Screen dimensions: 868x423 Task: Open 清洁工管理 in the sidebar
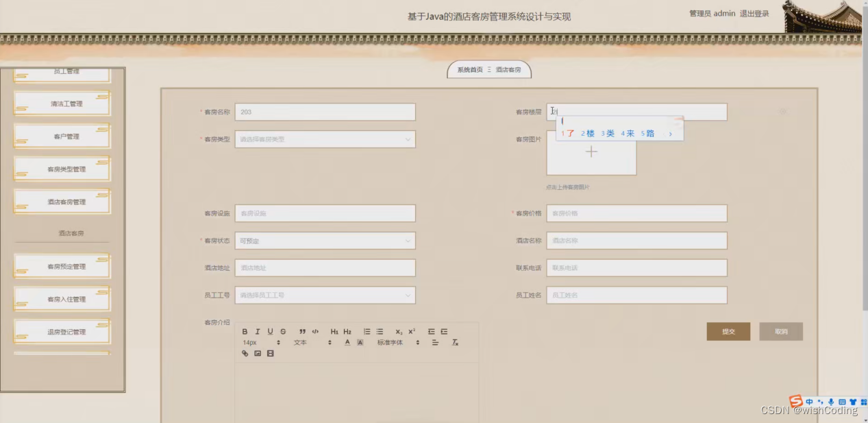point(62,104)
